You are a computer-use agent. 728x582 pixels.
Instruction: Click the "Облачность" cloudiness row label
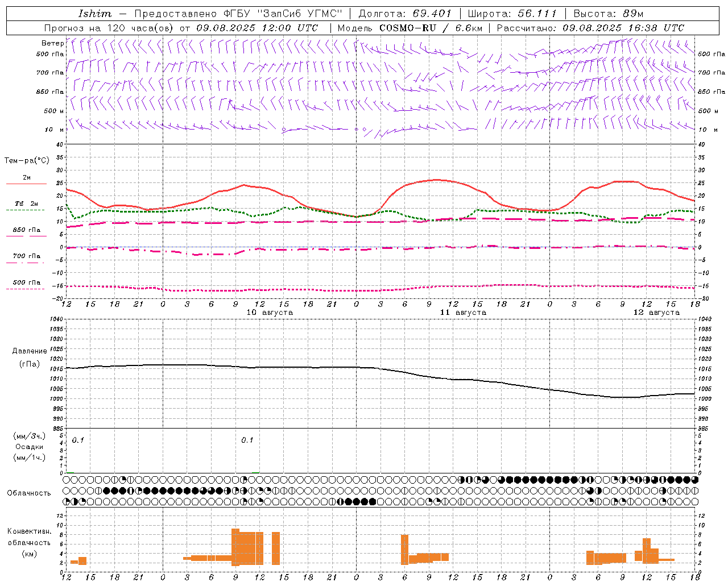point(29,493)
